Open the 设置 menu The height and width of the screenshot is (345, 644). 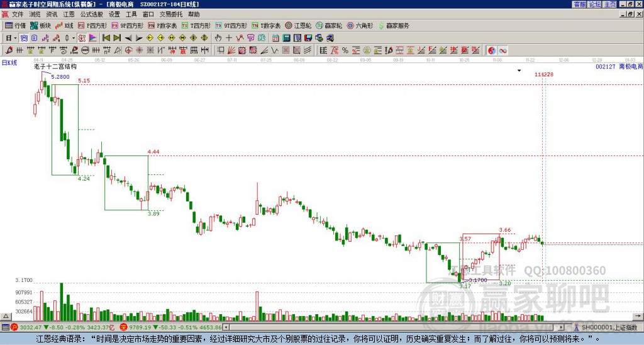pyautogui.click(x=114, y=14)
